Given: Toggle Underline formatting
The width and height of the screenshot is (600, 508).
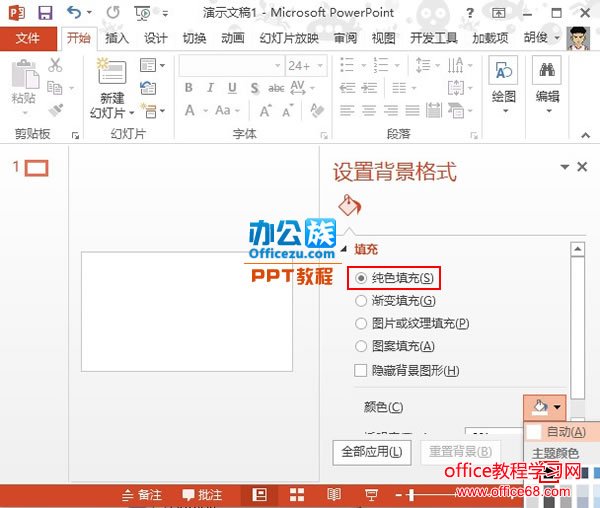Looking at the screenshot, I should pyautogui.click(x=232, y=88).
